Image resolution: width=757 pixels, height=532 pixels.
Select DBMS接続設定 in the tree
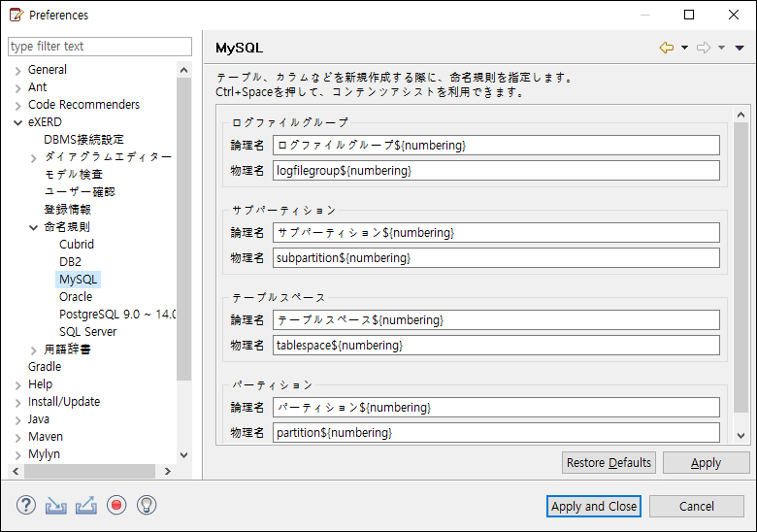point(83,140)
